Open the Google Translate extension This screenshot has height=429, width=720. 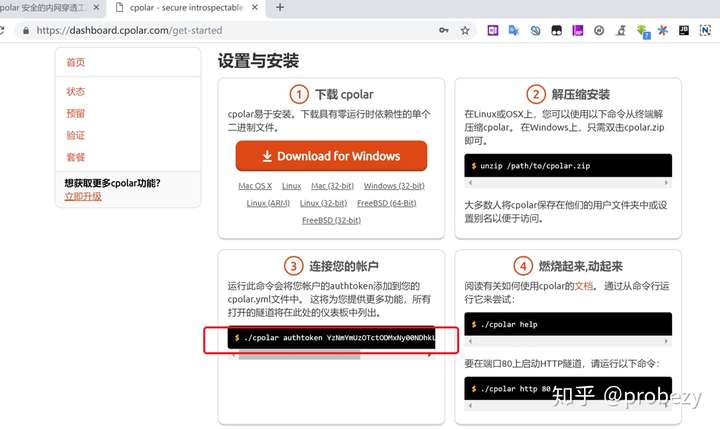[514, 30]
